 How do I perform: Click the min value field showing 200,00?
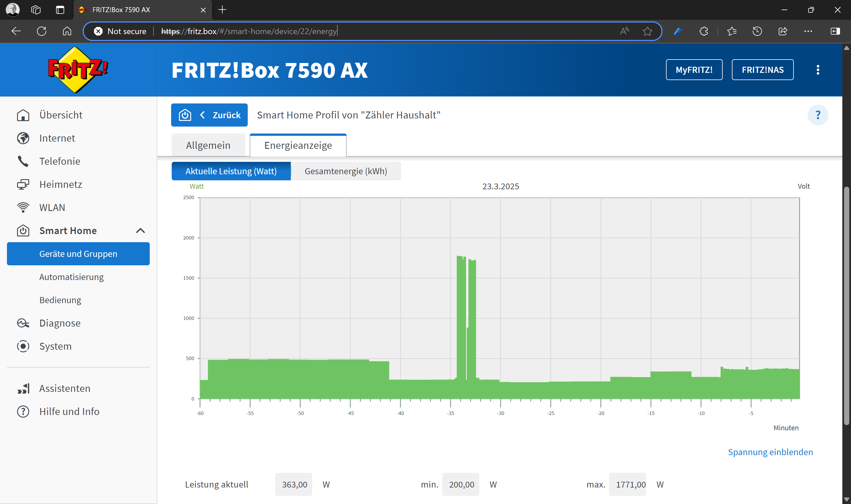(461, 484)
